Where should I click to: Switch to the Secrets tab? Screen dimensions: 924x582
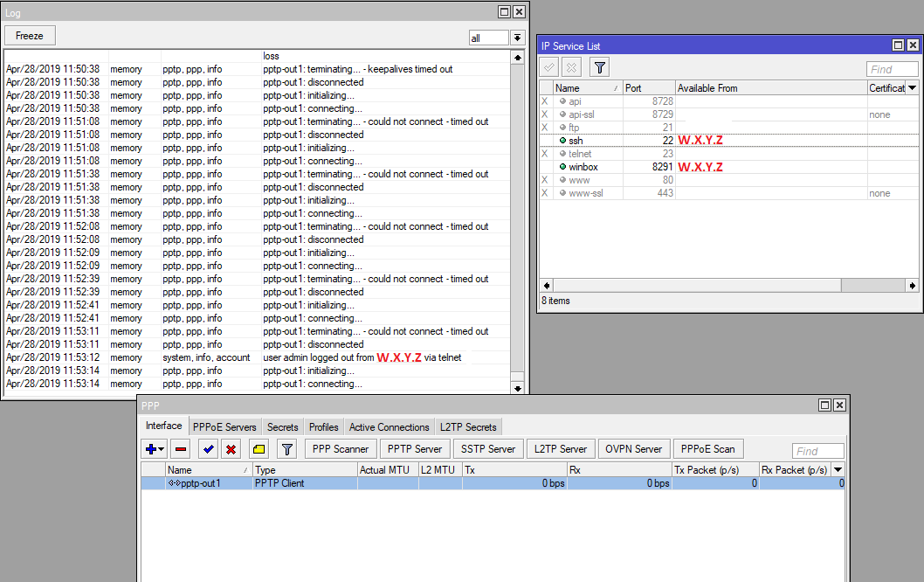click(283, 427)
